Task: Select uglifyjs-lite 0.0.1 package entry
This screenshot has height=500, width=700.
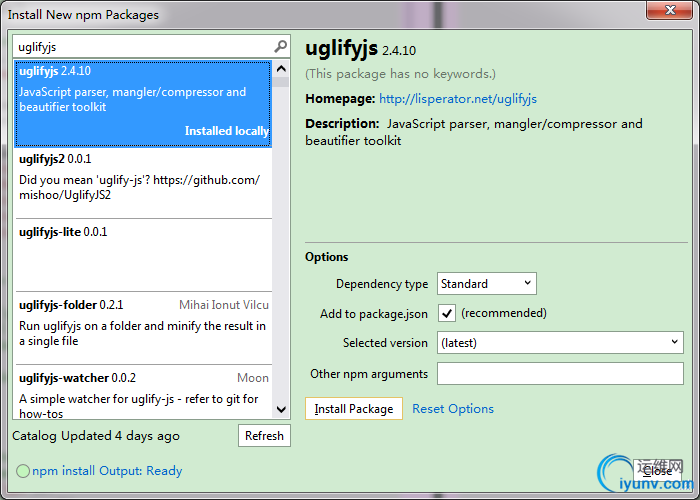Action: click(x=143, y=255)
